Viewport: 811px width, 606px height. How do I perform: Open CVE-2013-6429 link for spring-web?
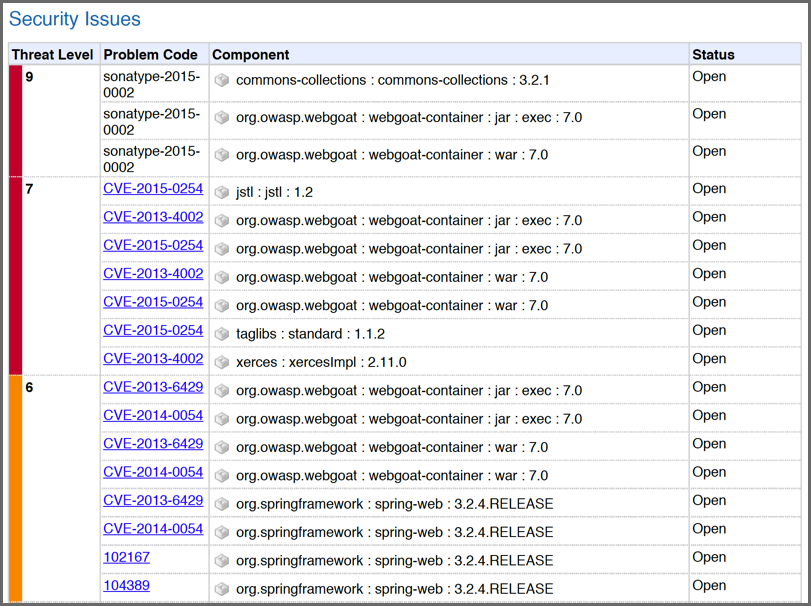(x=153, y=501)
